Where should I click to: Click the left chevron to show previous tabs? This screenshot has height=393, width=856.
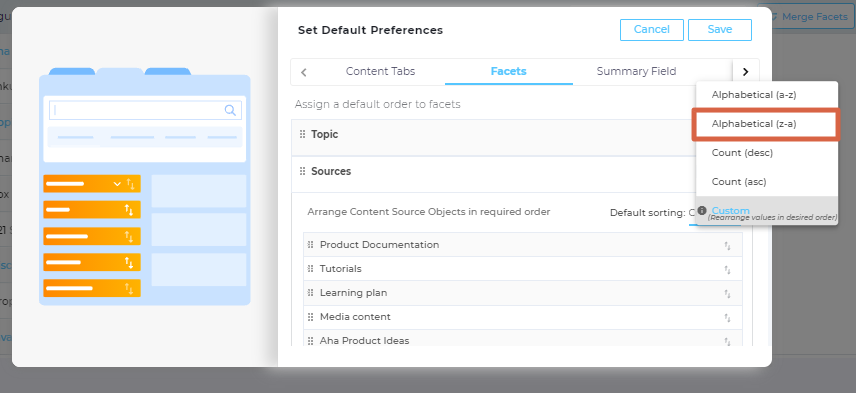point(304,72)
